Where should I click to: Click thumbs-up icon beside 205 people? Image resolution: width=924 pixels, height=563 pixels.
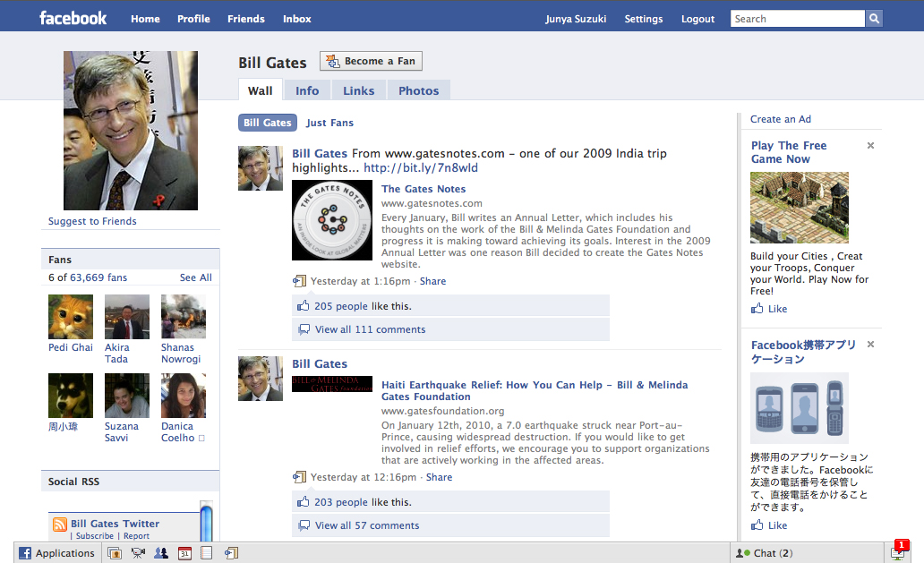click(x=303, y=305)
